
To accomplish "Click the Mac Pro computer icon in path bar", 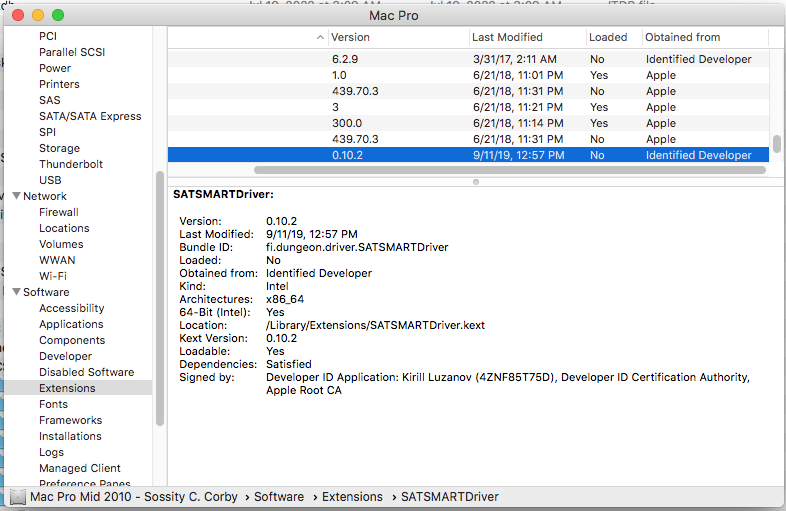I will (18, 496).
